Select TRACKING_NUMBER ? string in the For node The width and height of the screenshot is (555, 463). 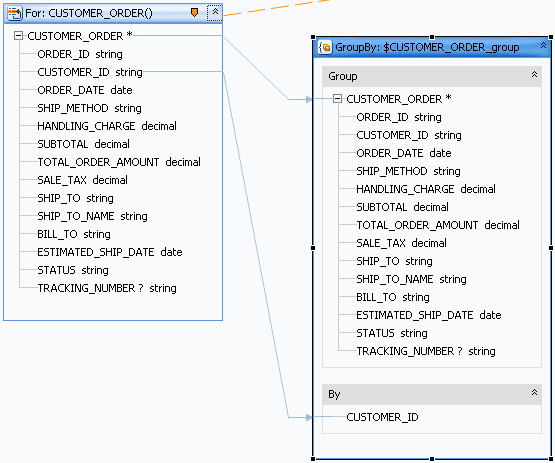click(107, 288)
